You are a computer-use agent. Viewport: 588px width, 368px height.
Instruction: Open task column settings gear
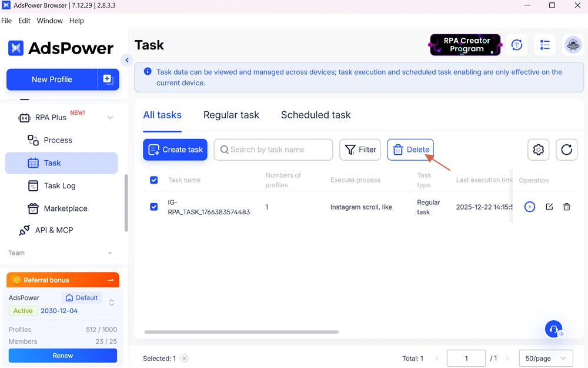[x=538, y=150]
